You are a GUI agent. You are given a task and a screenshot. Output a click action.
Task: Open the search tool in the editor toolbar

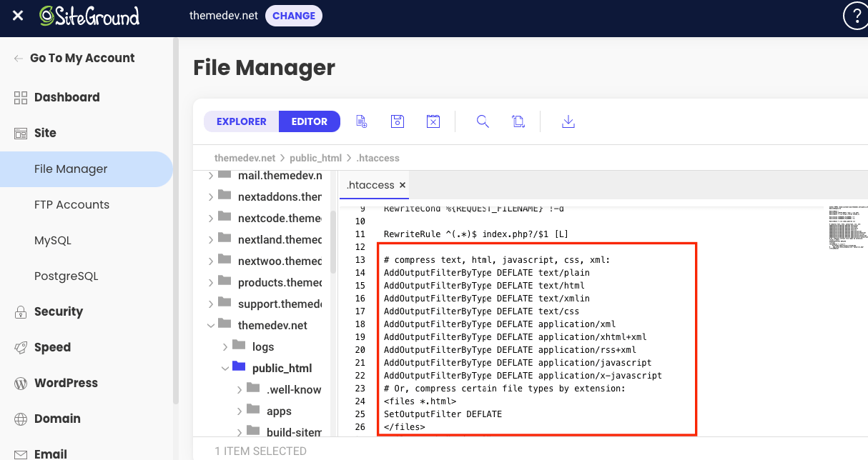click(483, 121)
